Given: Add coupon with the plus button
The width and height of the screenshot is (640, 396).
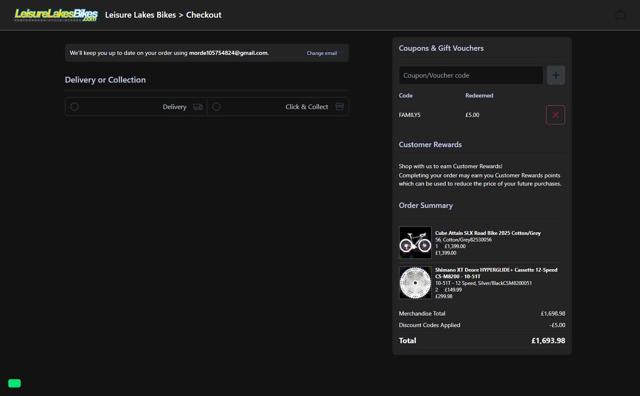Looking at the screenshot, I should (556, 76).
